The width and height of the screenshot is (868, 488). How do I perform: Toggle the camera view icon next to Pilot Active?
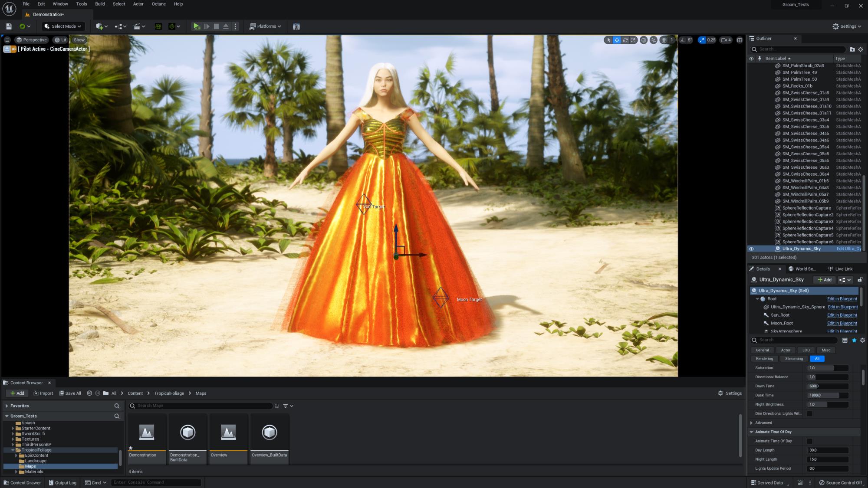(14, 49)
